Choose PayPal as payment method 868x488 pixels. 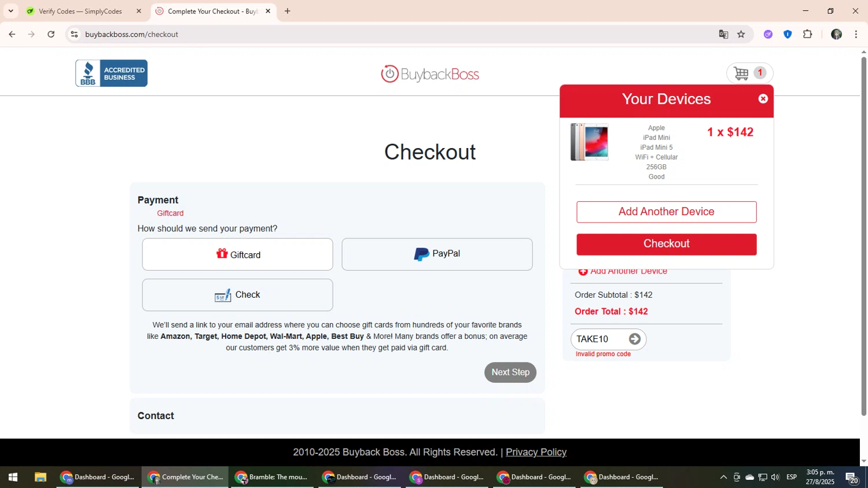click(x=437, y=254)
